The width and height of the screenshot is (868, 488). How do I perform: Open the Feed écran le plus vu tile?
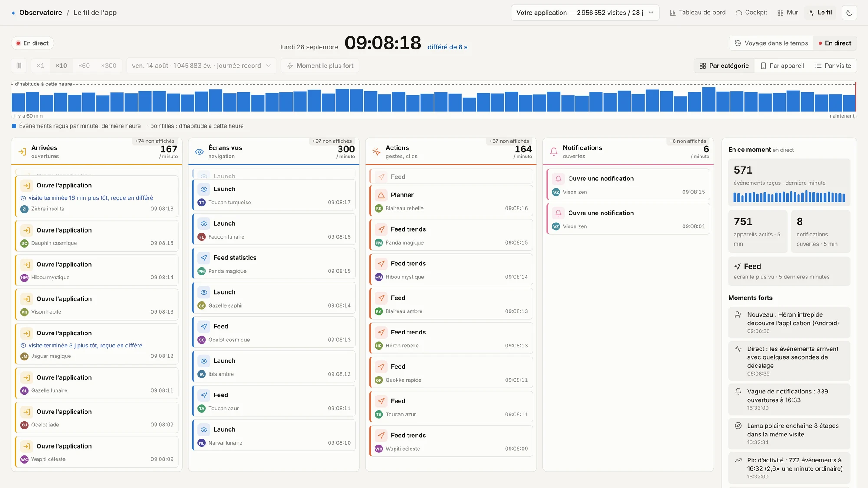click(x=789, y=271)
